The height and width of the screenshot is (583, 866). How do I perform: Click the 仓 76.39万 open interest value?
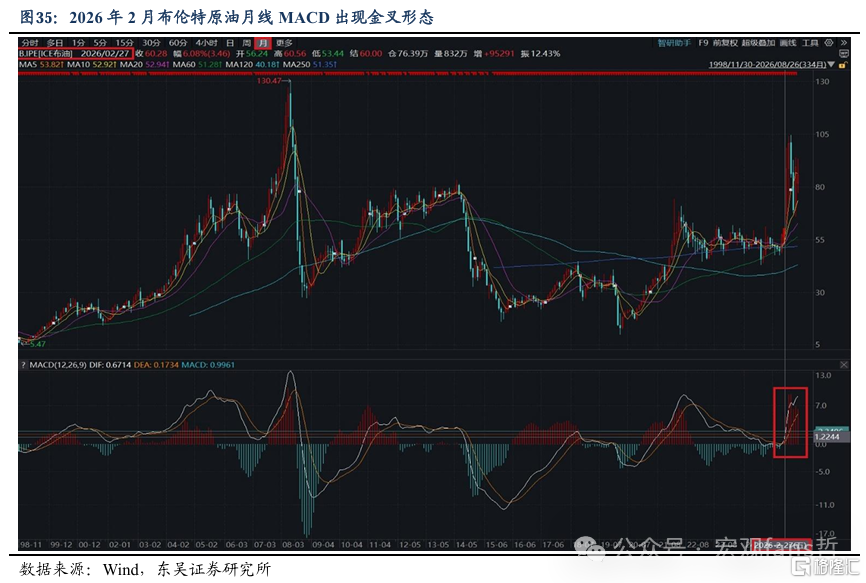[x=408, y=54]
